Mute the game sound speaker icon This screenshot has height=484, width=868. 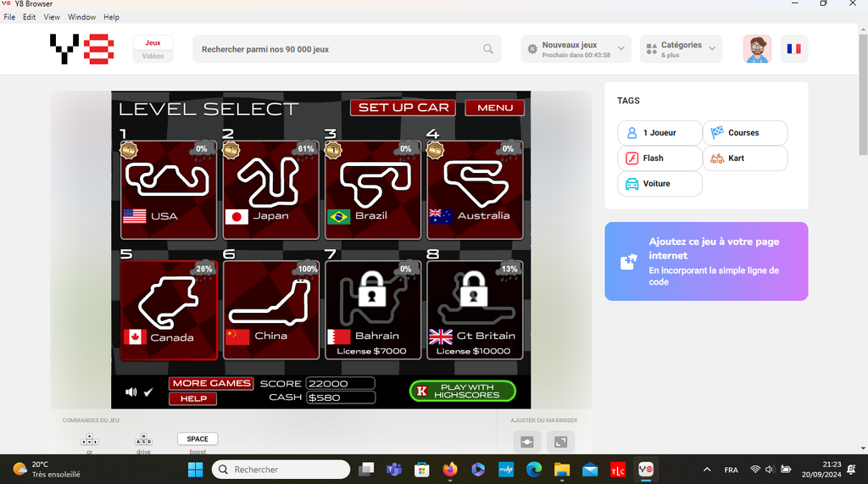(x=131, y=392)
